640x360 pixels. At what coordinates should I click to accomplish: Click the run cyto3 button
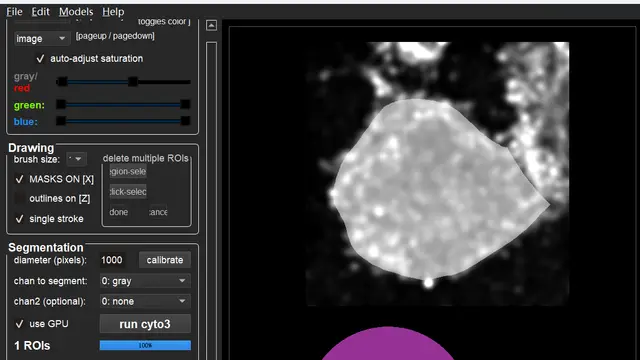145,324
